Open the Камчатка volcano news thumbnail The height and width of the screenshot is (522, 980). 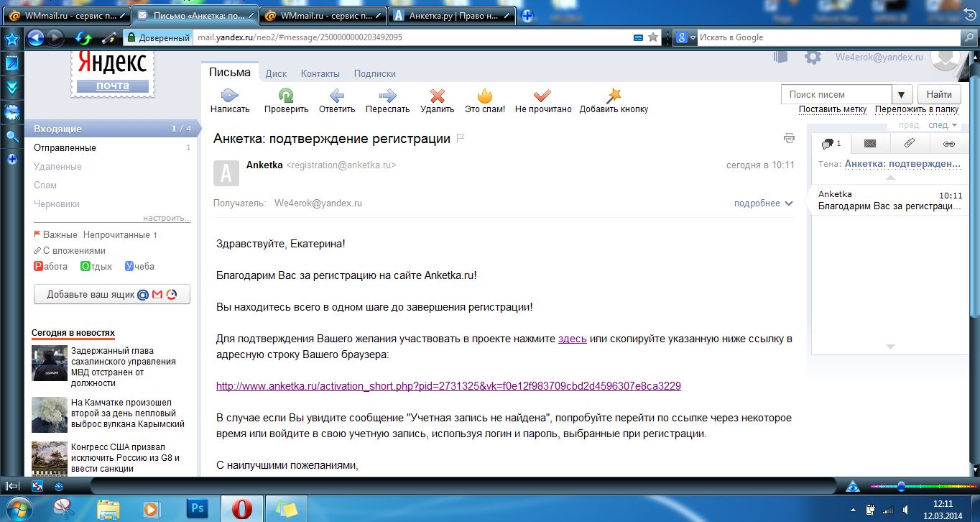[49, 416]
